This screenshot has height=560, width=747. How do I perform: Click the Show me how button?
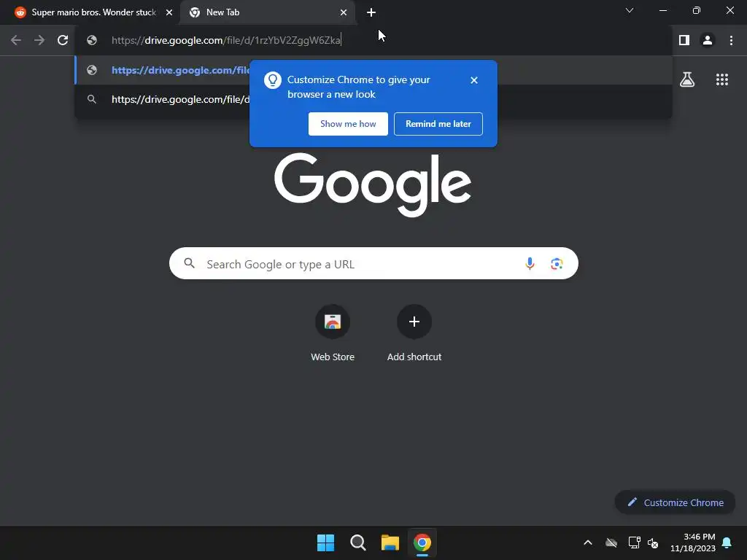click(x=348, y=124)
